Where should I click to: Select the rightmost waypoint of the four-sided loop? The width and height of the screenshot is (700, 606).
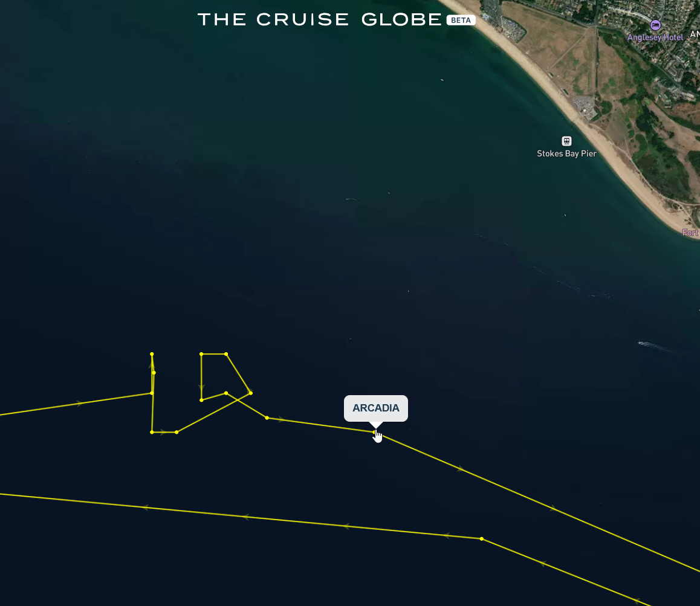click(x=251, y=393)
